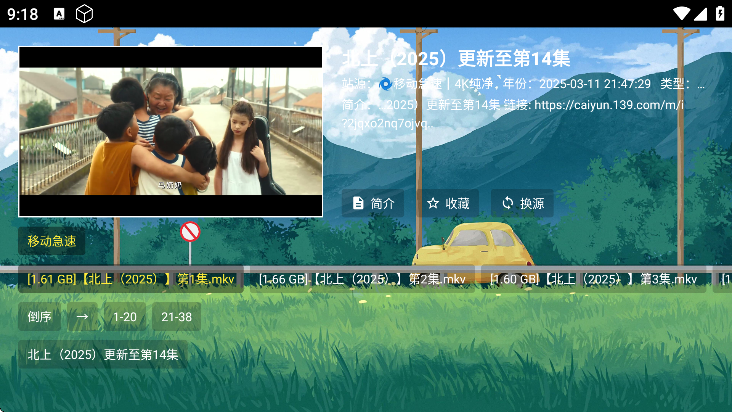Select episode range 21-38
This screenshot has width=732, height=412.
[x=176, y=317]
